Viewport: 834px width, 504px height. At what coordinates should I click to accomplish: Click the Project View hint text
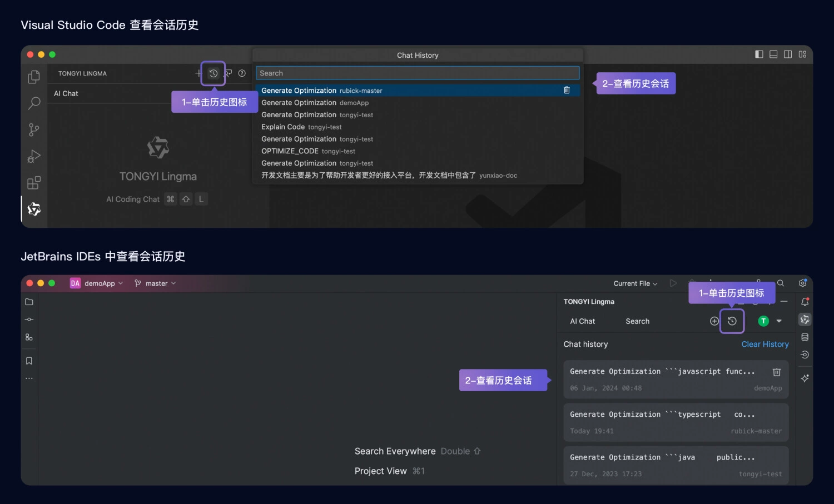pos(381,471)
